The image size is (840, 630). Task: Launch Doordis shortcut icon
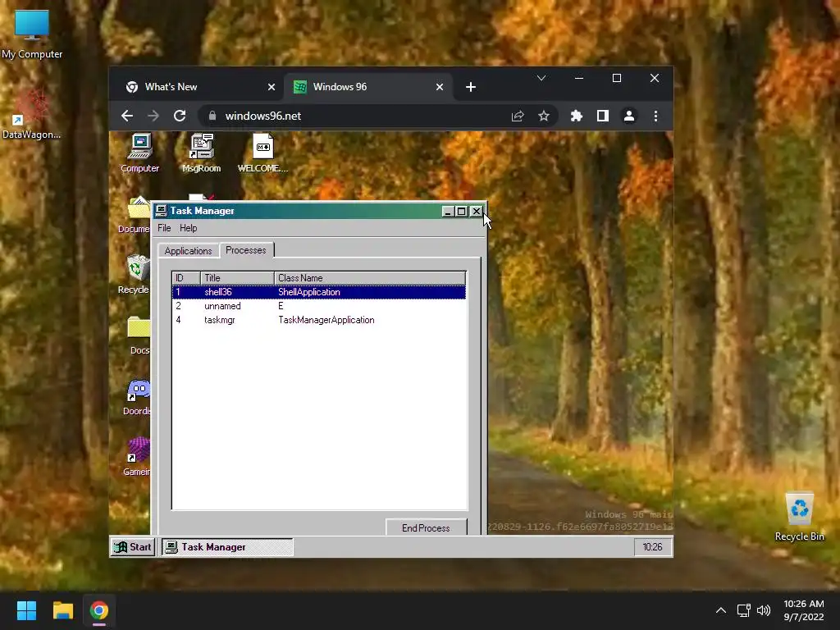(x=137, y=396)
